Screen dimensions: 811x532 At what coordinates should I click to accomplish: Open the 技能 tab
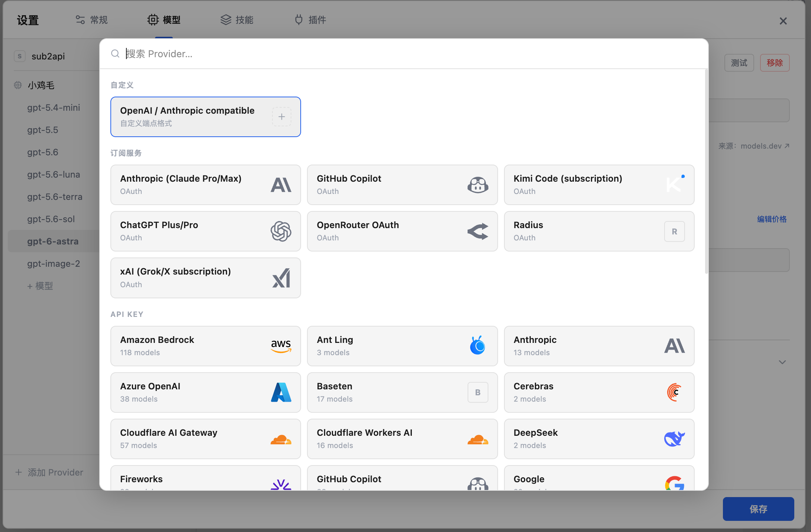[x=237, y=20]
